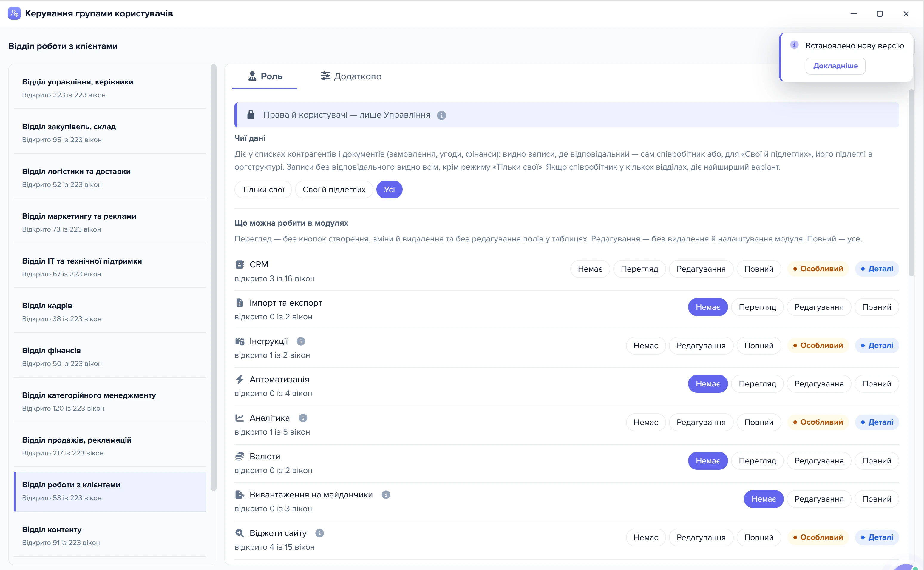924x570 pixels.
Task: Click info icon next to Вивантаження на майданчики
Action: point(386,494)
